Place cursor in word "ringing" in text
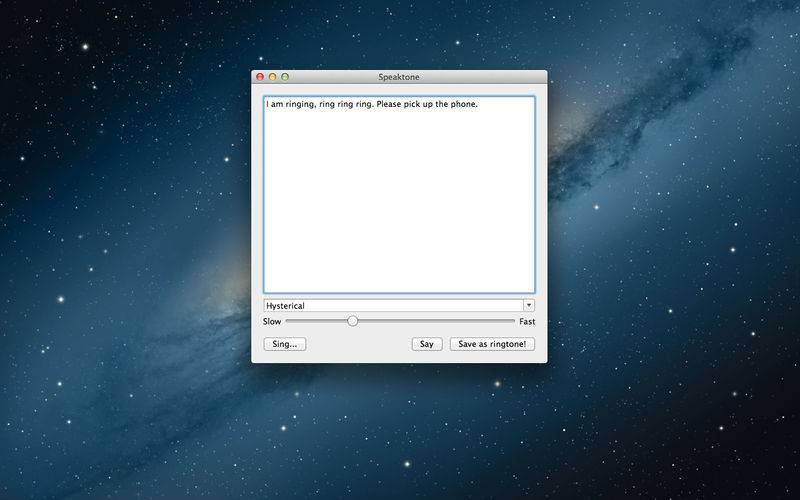The height and width of the screenshot is (500, 800). pos(300,104)
